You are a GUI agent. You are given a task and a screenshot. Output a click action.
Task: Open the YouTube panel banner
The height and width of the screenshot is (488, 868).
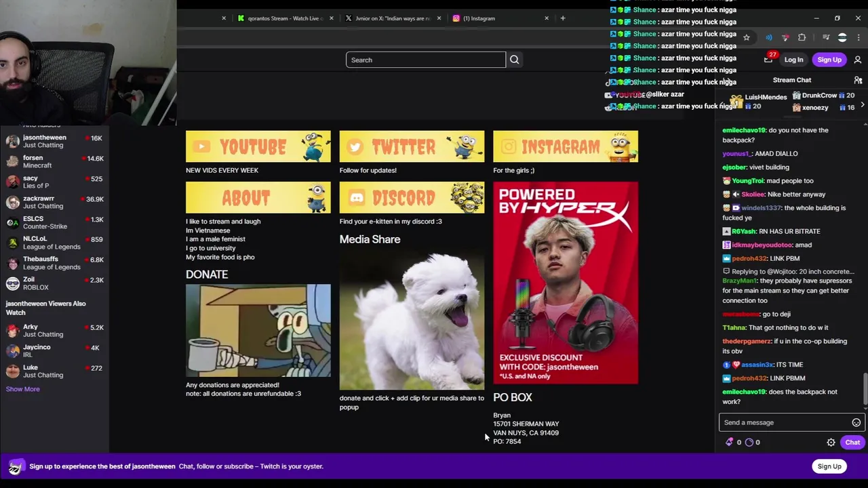(x=258, y=147)
